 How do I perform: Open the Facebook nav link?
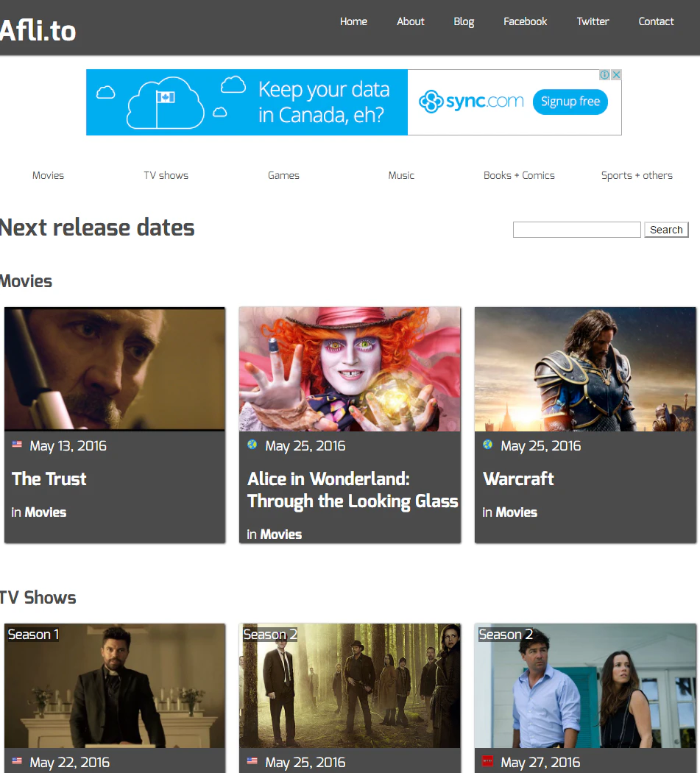point(525,21)
